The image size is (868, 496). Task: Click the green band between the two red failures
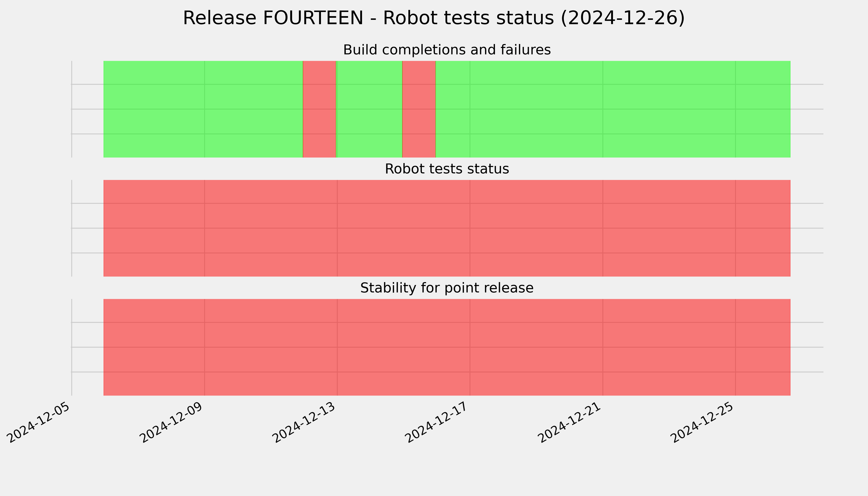coord(369,109)
